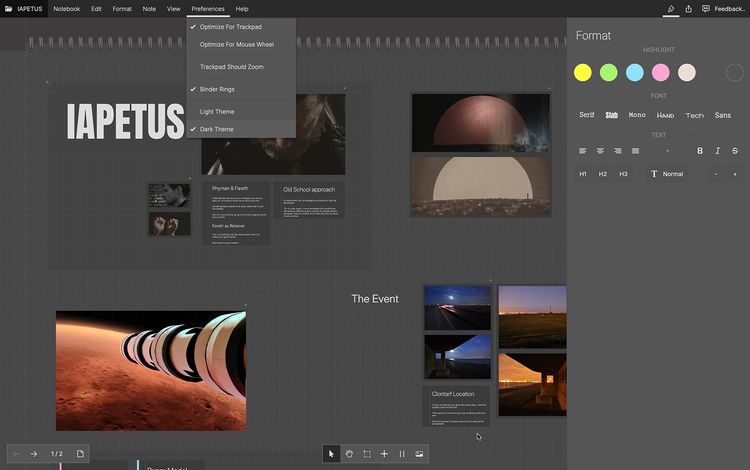750x470 pixels.
Task: Click the highlighter format icon top right
Action: 671,9
